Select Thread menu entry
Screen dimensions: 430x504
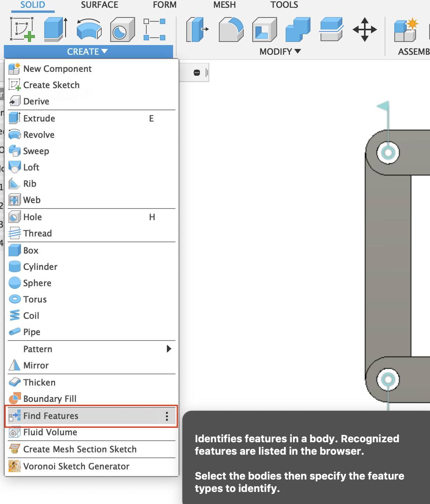pyautogui.click(x=92, y=233)
